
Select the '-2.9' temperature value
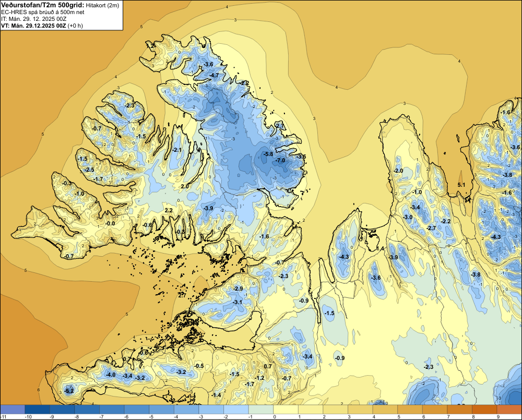pos(238,289)
